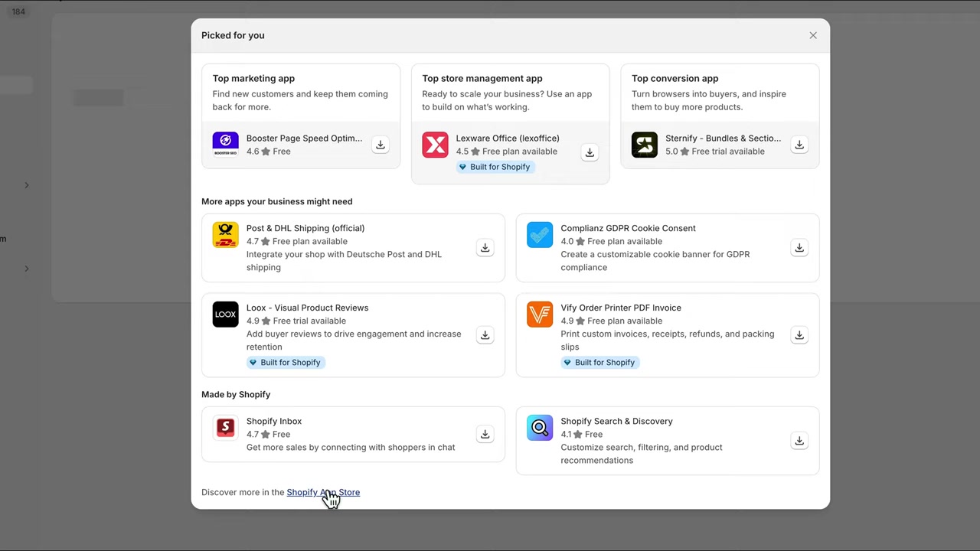Close the Picked for you dialog
The width and height of the screenshot is (980, 551).
pos(813,35)
